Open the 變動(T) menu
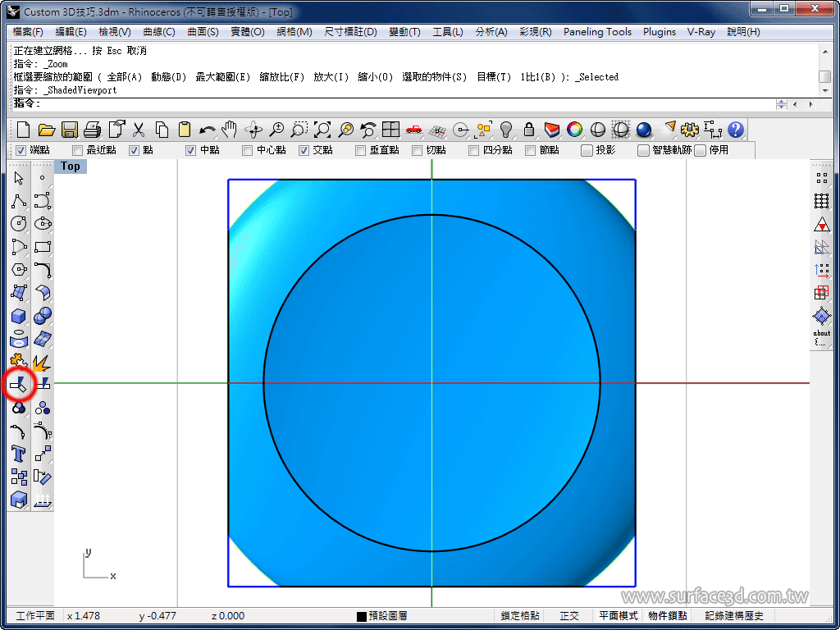 404,32
